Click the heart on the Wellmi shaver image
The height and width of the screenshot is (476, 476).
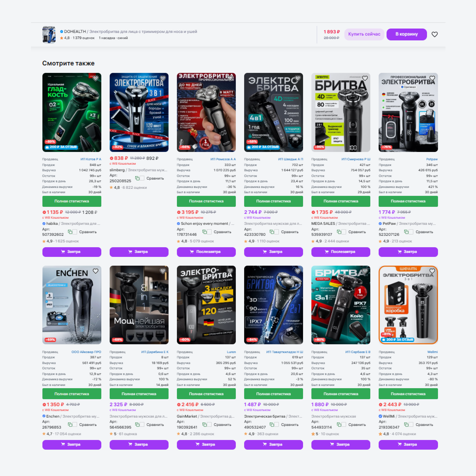[432, 271]
